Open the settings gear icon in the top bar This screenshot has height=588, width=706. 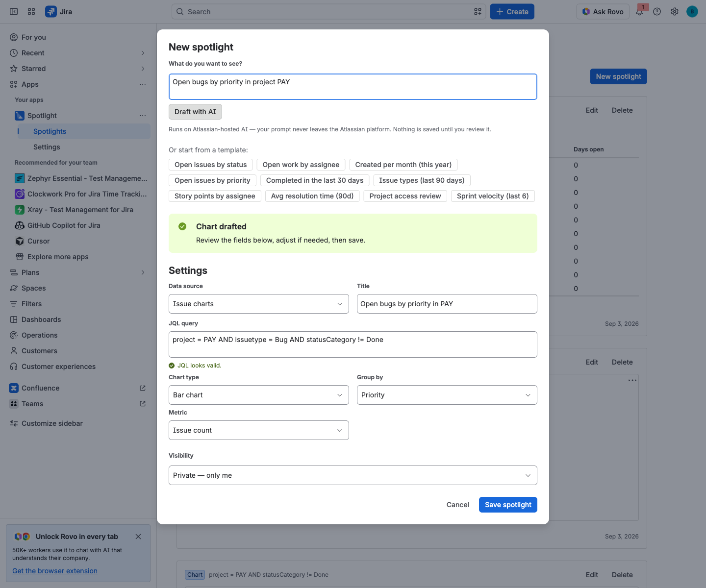click(675, 12)
